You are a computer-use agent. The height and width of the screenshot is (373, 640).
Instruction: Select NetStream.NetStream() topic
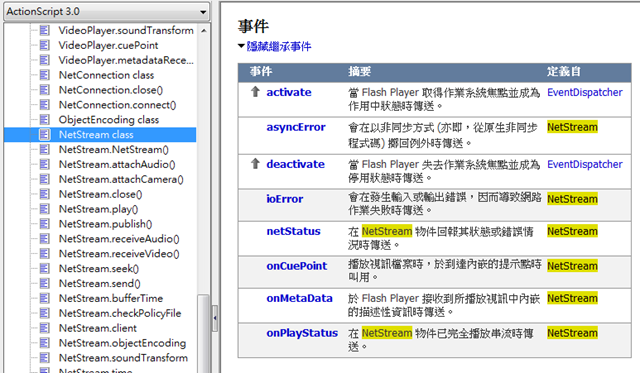(x=113, y=149)
